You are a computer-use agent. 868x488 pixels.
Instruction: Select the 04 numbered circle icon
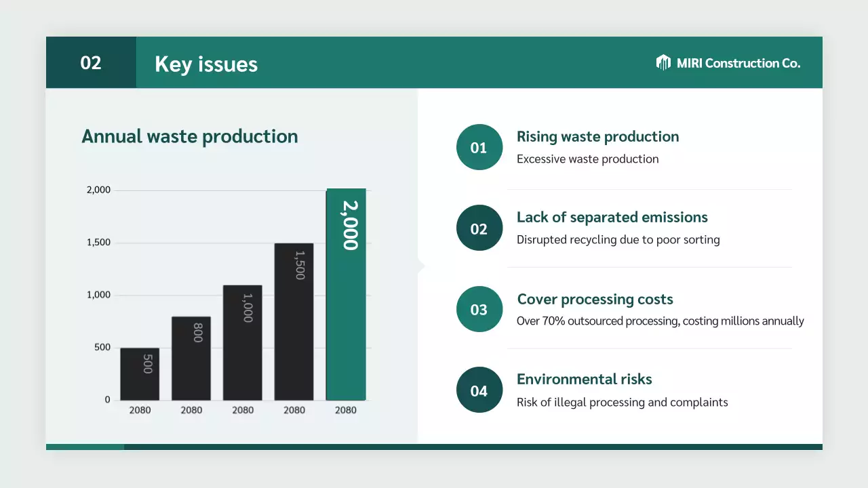479,390
